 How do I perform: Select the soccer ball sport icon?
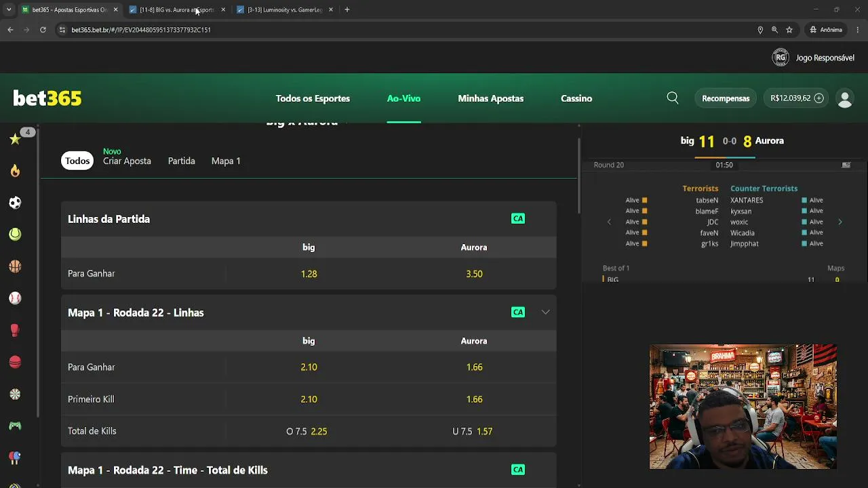pos(15,203)
